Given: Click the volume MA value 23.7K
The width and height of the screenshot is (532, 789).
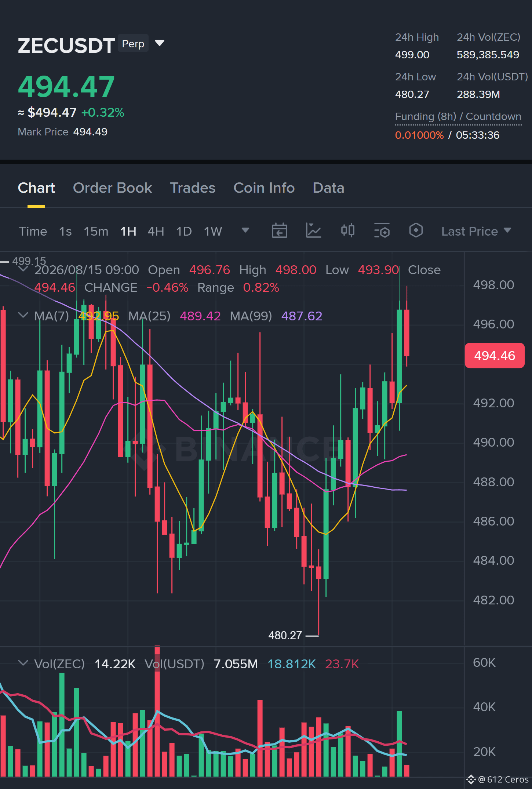Looking at the screenshot, I should [x=342, y=664].
